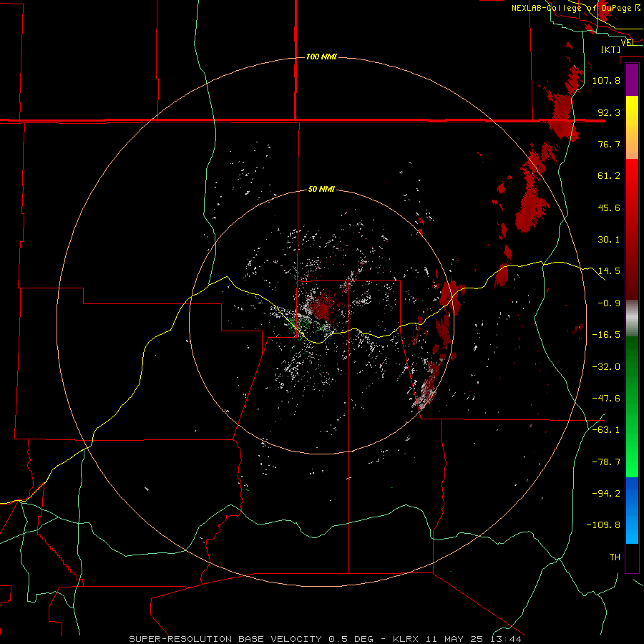Click the 30.1 velocity scale value
644x644 pixels.
click(609, 240)
